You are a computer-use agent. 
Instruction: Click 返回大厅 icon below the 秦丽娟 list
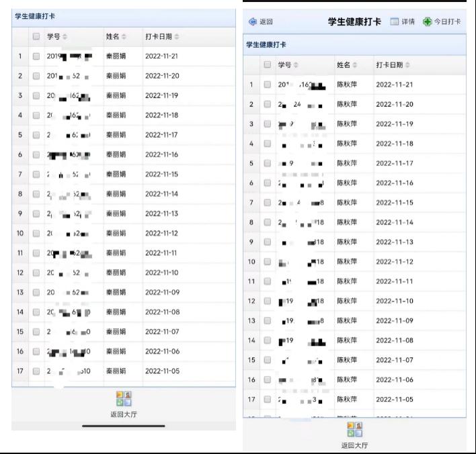(x=124, y=399)
